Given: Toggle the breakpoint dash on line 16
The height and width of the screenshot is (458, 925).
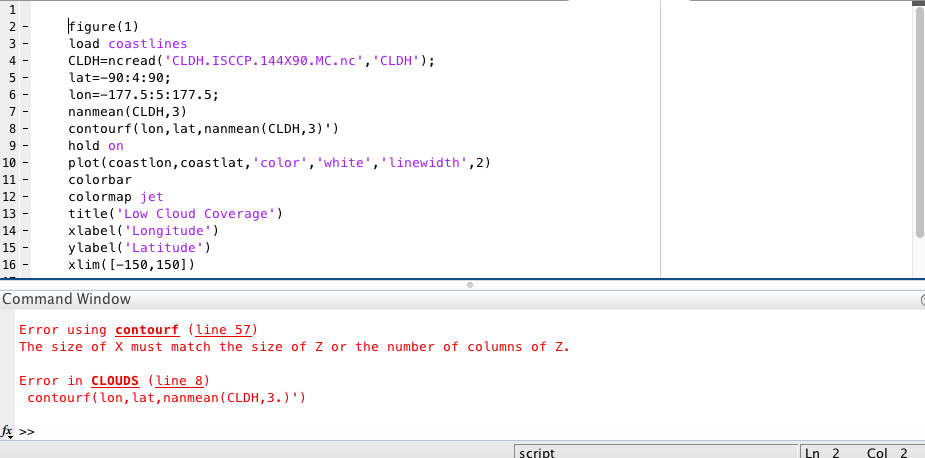Looking at the screenshot, I should pos(25,265).
